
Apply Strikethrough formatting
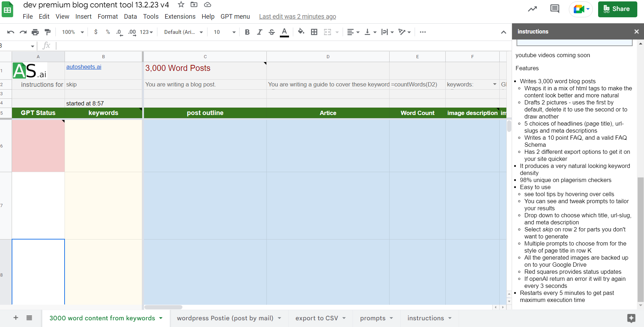271,32
